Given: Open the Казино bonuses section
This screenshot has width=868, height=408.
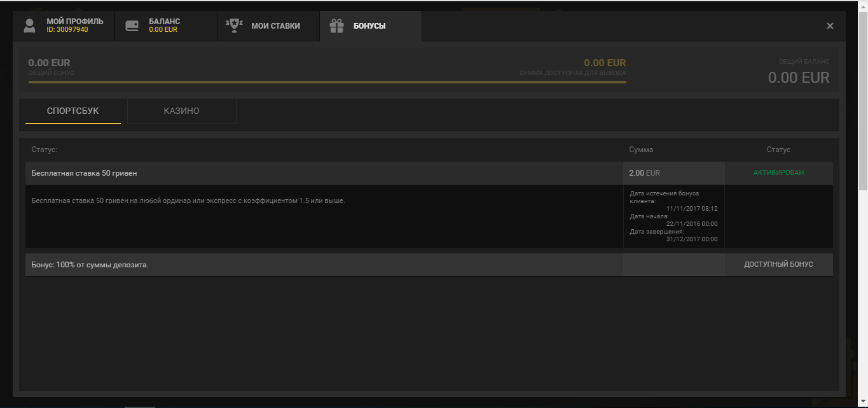Looking at the screenshot, I should [x=182, y=111].
